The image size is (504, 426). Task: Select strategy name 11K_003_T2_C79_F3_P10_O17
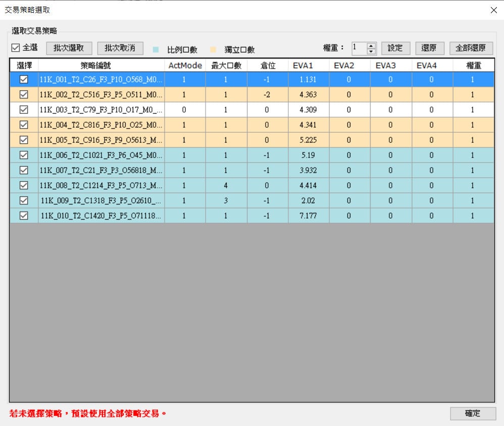pos(101,110)
